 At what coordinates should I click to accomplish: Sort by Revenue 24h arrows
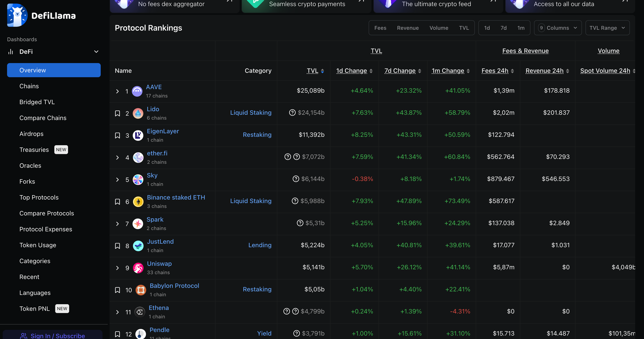(567, 71)
